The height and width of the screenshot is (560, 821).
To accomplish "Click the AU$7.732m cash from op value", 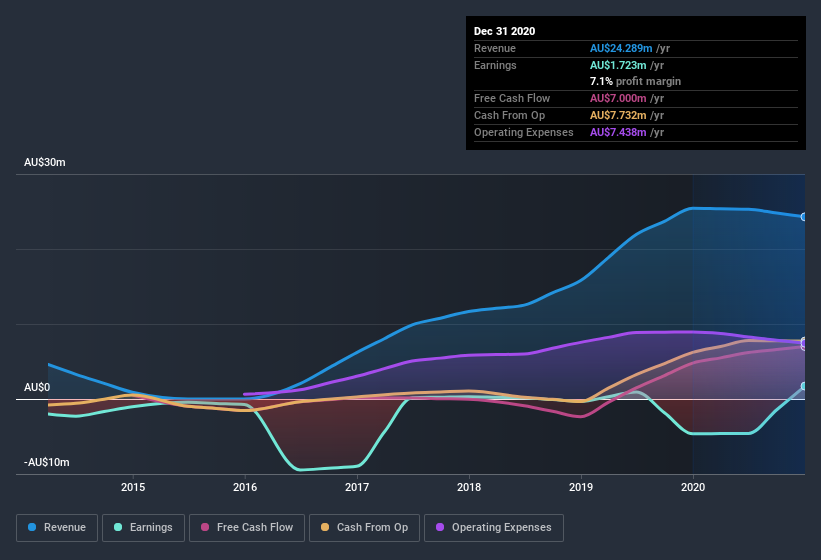I will click(618, 115).
